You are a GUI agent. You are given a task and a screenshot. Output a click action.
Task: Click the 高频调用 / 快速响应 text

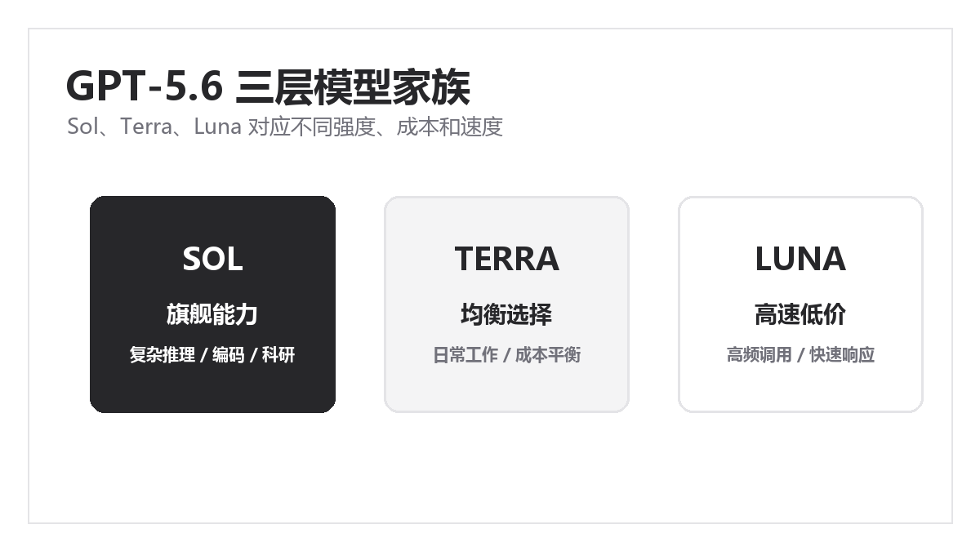(800, 355)
